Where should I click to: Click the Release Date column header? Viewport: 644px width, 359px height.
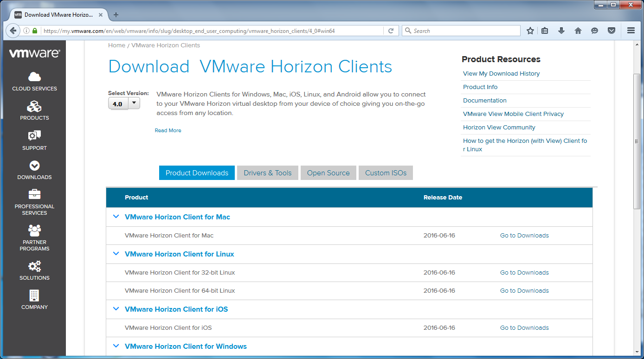tap(443, 197)
